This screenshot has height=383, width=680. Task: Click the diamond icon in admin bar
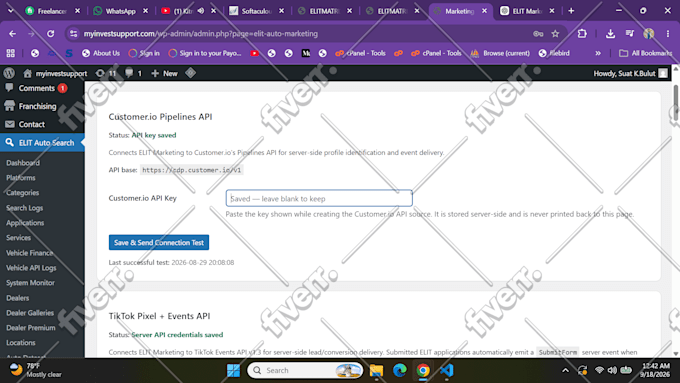(190, 73)
